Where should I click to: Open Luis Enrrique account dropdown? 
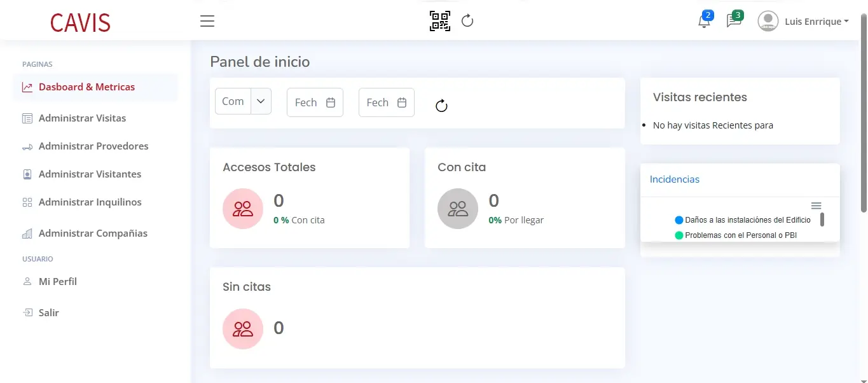click(x=817, y=22)
